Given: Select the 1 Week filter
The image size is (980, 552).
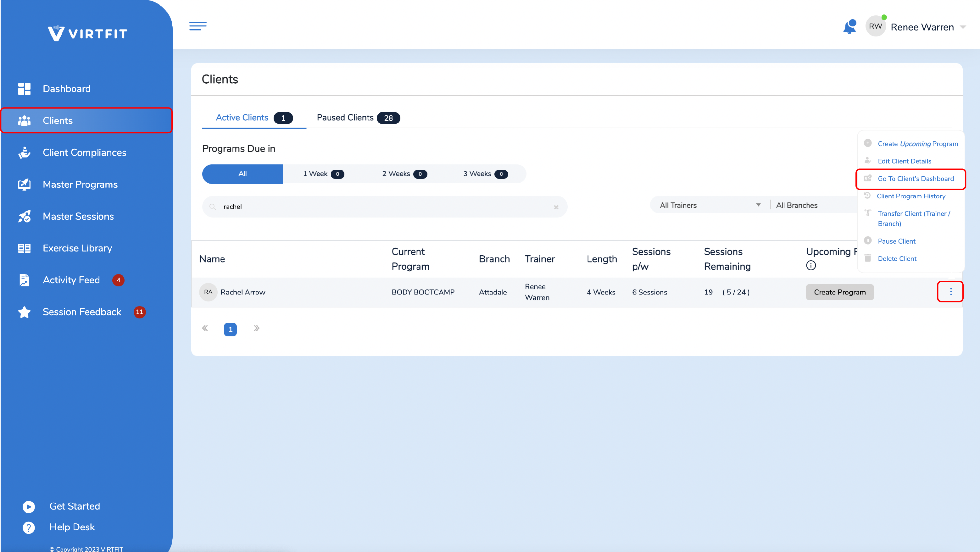Looking at the screenshot, I should click(x=323, y=174).
